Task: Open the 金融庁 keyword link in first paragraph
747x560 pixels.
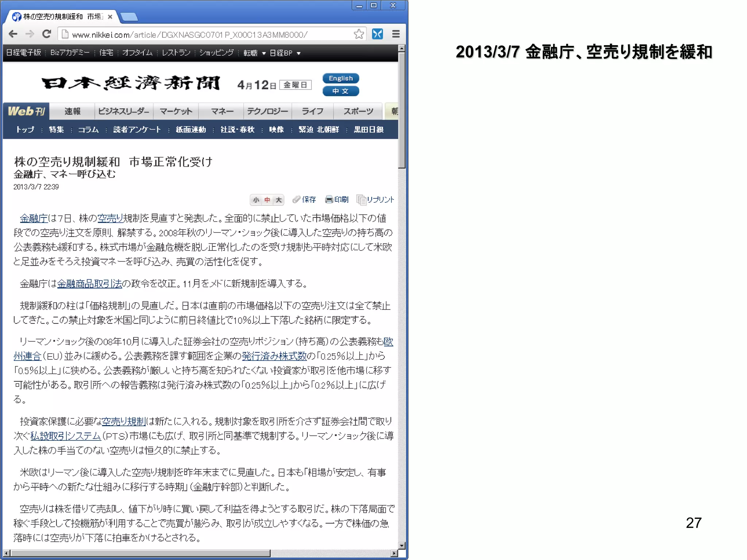Action: point(34,218)
